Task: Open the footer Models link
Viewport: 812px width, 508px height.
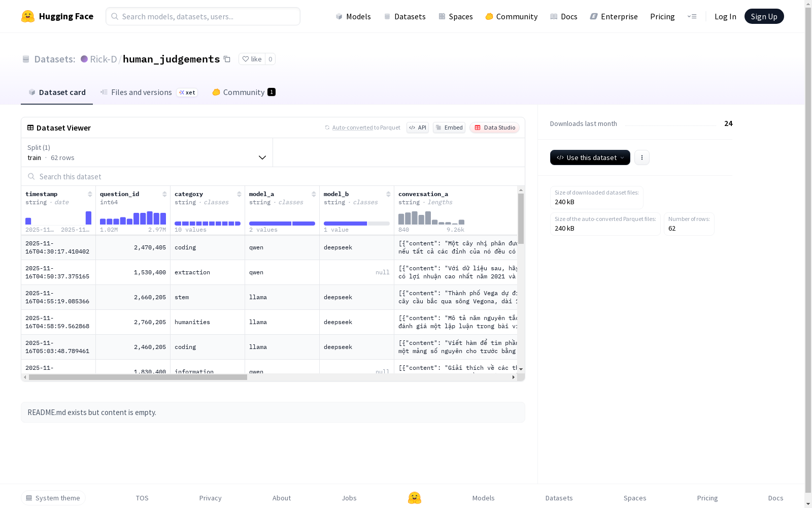Action: tap(484, 498)
